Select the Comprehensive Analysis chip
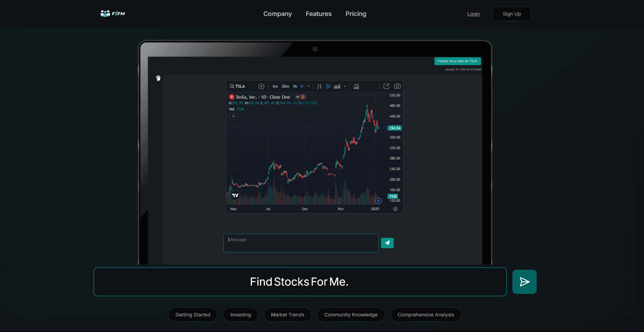 pos(426,315)
